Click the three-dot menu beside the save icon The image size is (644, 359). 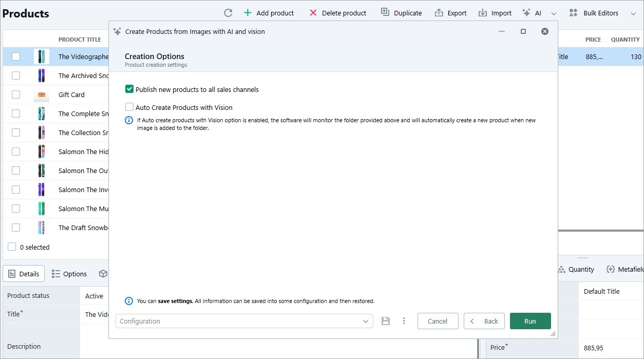404,320
